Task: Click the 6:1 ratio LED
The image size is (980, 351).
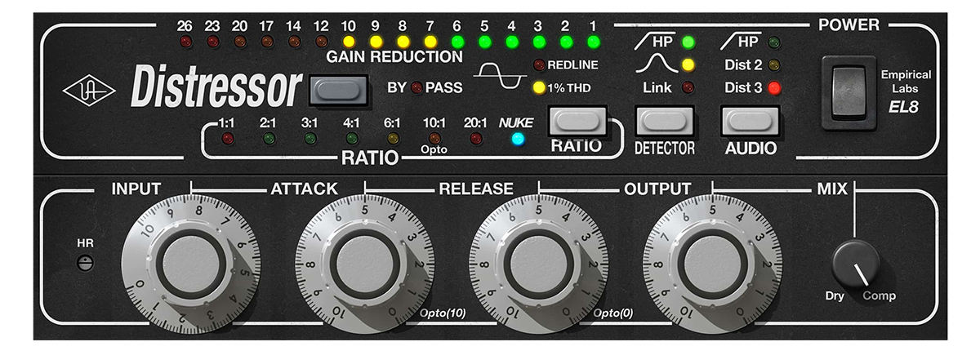Action: [x=393, y=138]
